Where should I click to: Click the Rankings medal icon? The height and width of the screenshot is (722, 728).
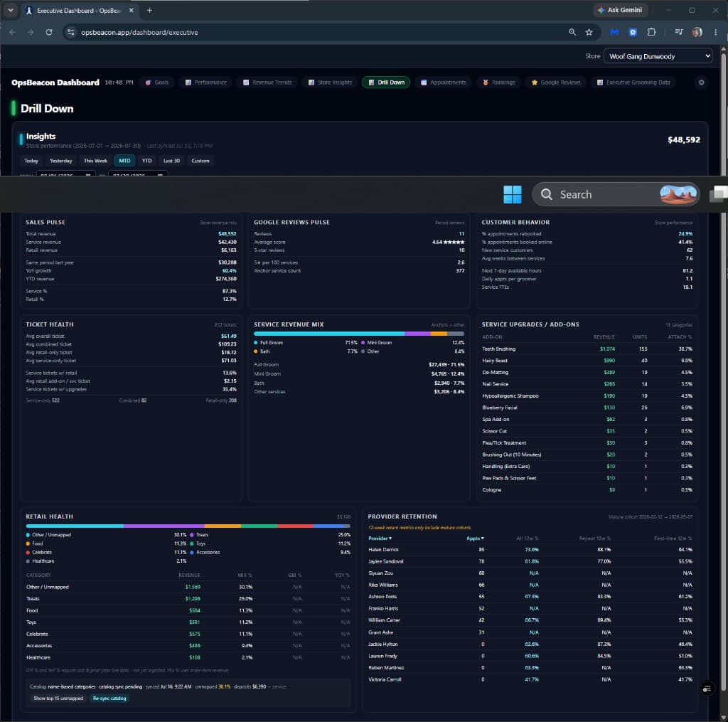(486, 83)
